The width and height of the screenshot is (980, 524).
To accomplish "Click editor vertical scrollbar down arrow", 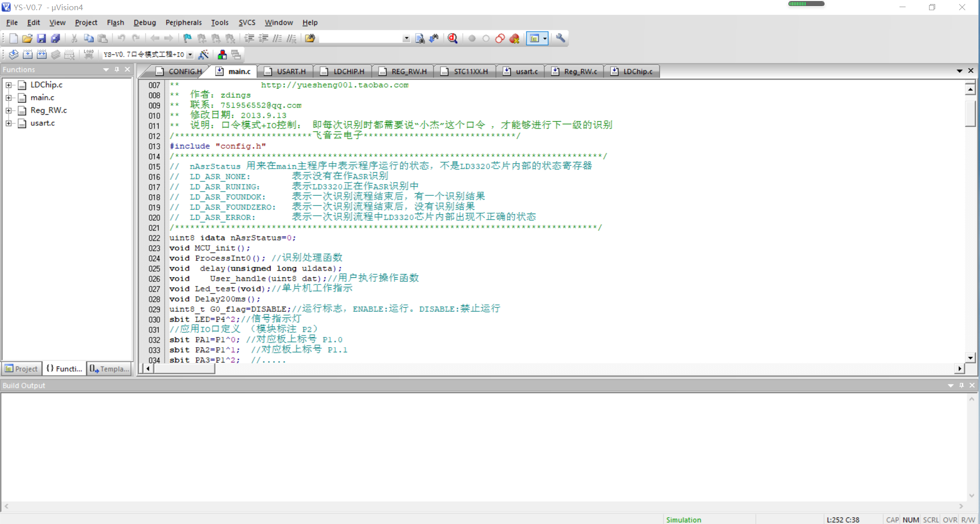I will coord(970,358).
